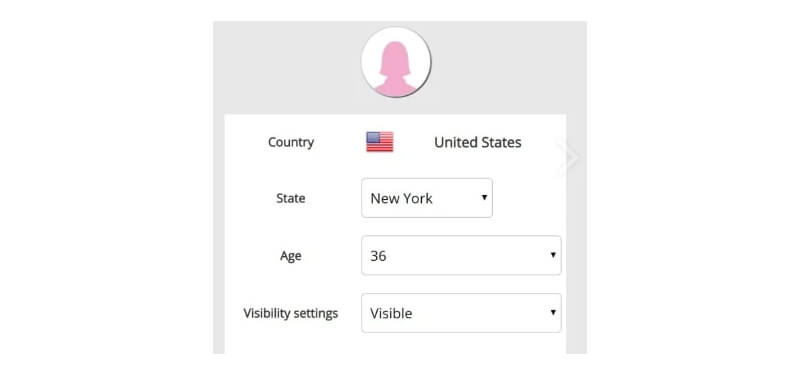Open the State dropdown box
This screenshot has height=375, width=800.
[x=427, y=198]
